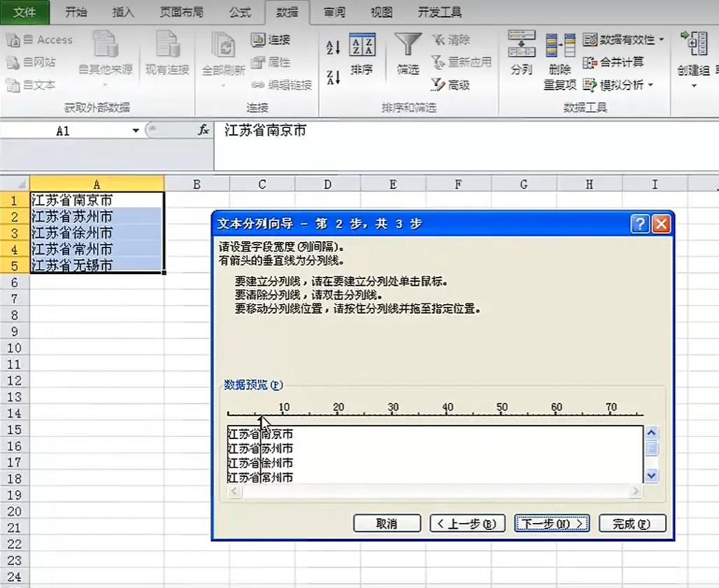Click Consolidate (合并计算) icon
719x588 pixels.
coord(590,62)
